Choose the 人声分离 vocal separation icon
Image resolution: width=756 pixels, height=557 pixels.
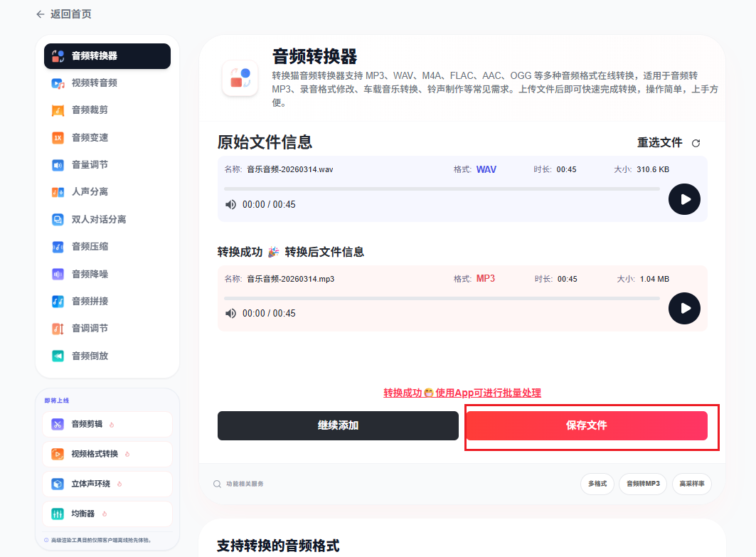[58, 192]
